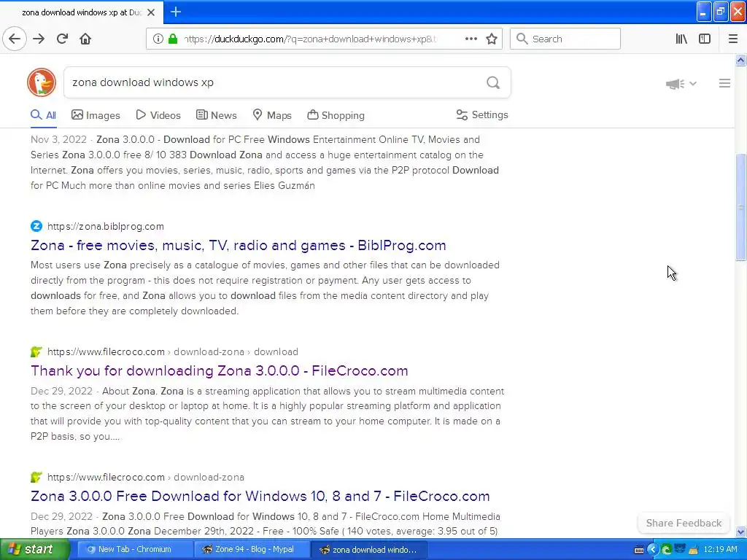This screenshot has height=560, width=747.
Task: Switch to the News tab
Action: coord(216,115)
